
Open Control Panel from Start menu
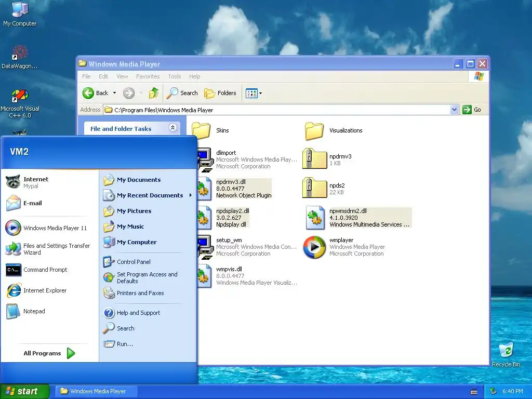[148, 262]
